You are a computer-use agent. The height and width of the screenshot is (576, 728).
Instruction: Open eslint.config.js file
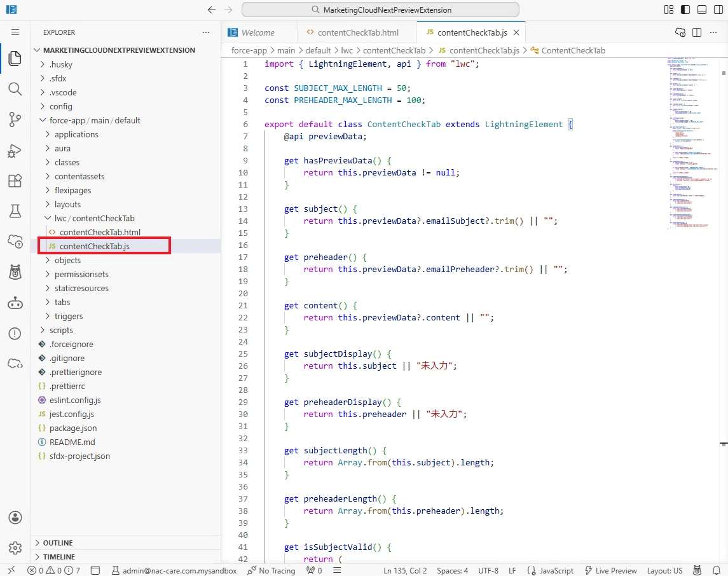click(125, 400)
